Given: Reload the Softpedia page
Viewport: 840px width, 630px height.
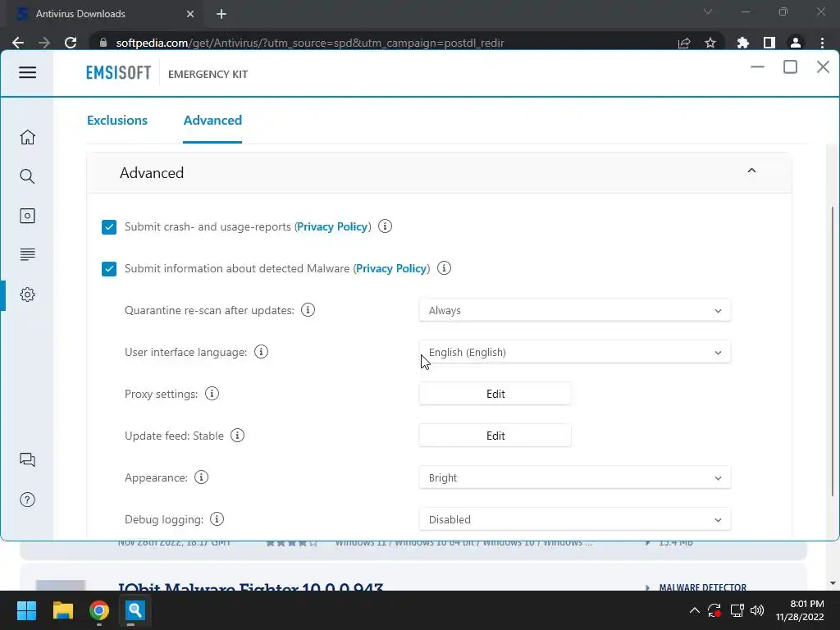Looking at the screenshot, I should [71, 43].
